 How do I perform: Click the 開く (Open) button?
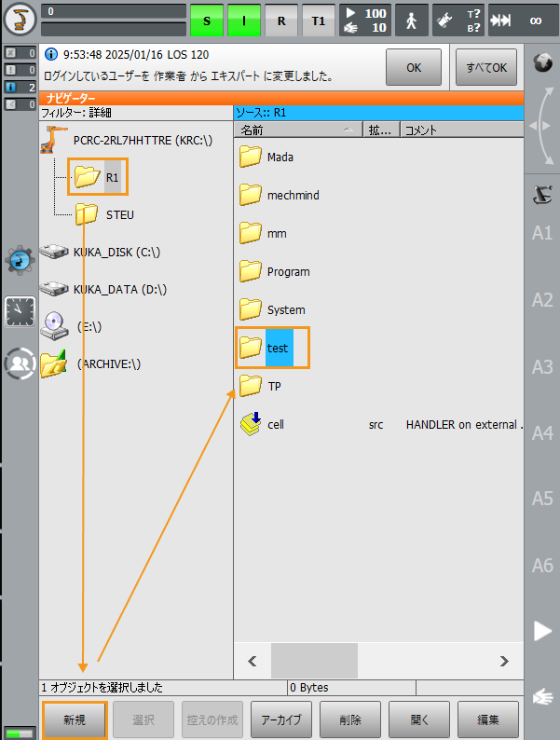click(x=419, y=719)
